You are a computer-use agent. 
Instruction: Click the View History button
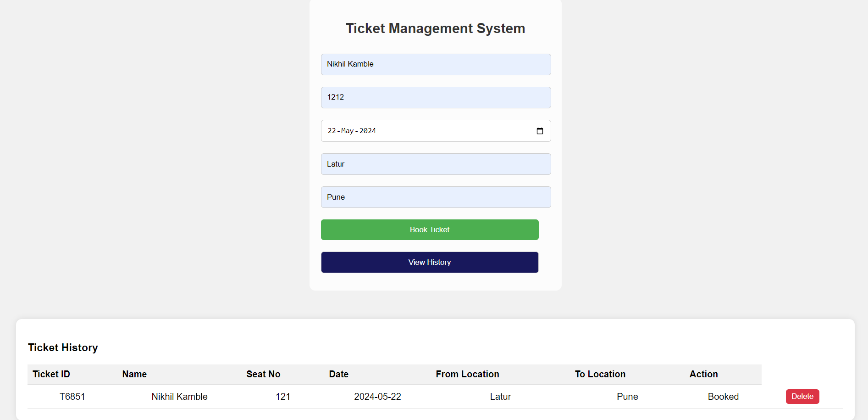pyautogui.click(x=429, y=262)
